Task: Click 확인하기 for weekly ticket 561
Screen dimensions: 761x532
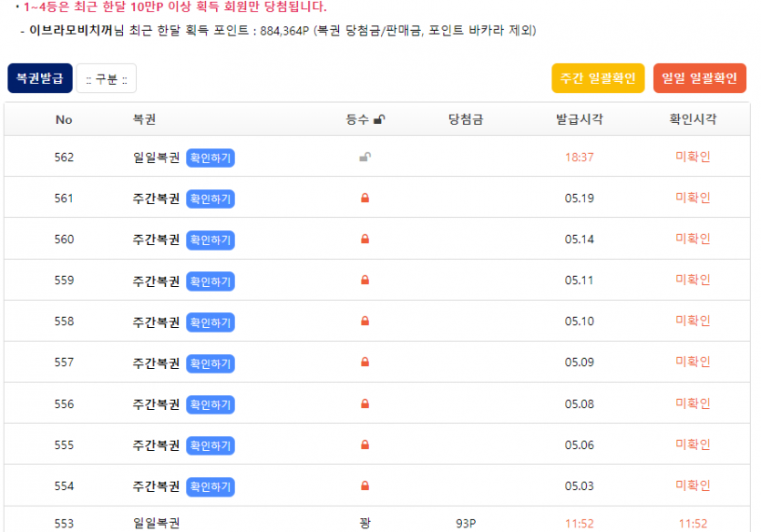Action: coord(211,199)
